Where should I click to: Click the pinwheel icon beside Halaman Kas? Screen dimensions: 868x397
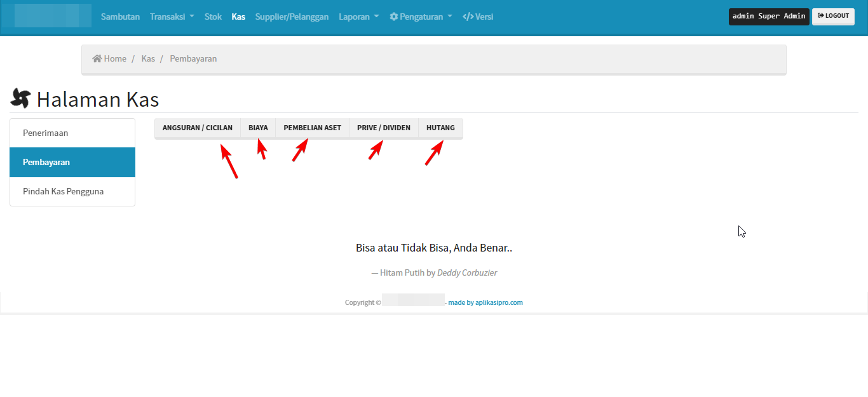tap(20, 98)
